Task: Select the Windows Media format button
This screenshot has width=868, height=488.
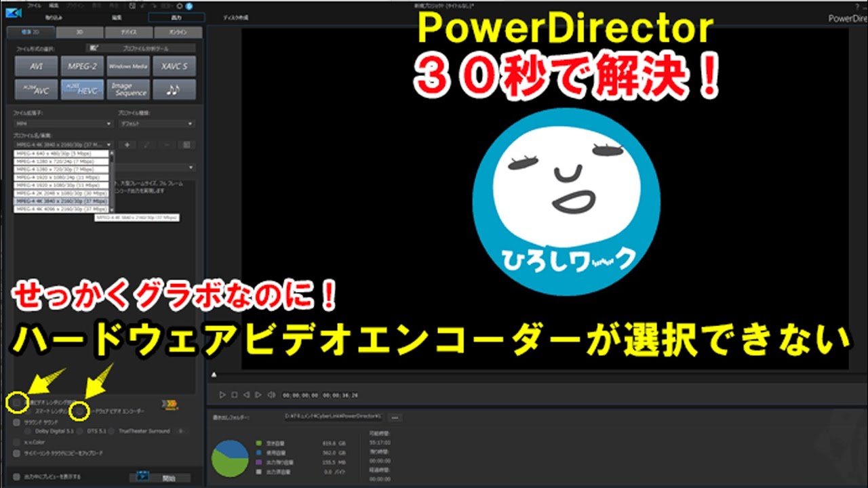Action: (x=128, y=66)
